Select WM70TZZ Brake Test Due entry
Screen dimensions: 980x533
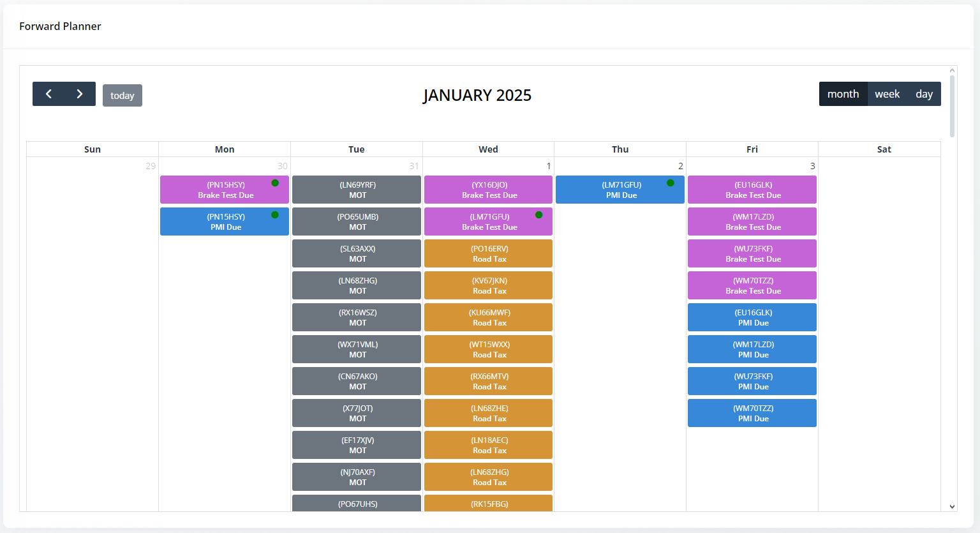pyautogui.click(x=752, y=285)
